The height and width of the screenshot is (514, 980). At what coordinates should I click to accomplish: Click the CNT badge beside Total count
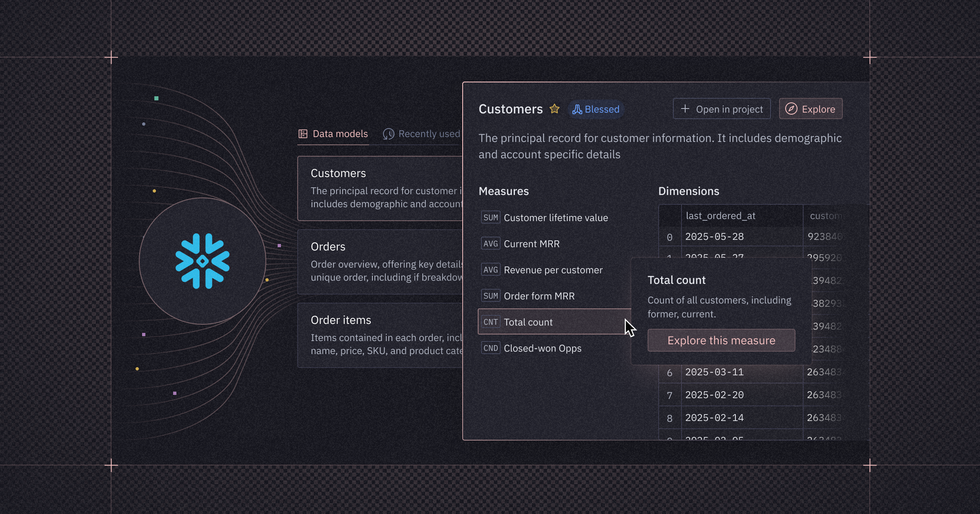[x=490, y=321]
